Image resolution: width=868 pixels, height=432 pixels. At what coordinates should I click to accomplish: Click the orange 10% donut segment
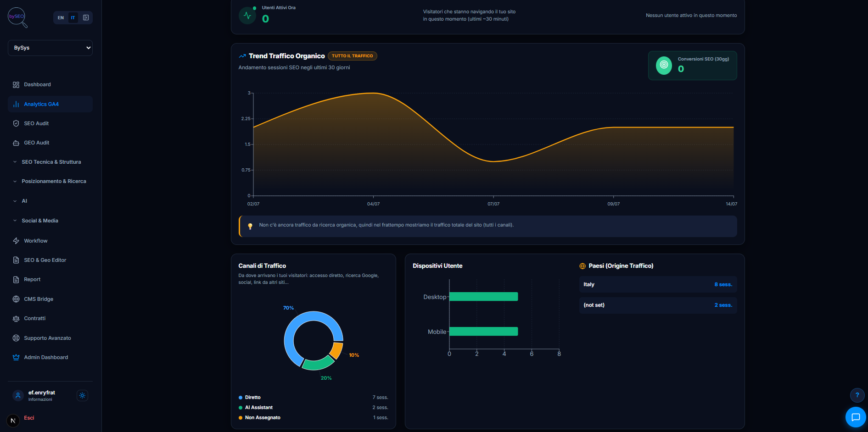click(337, 350)
